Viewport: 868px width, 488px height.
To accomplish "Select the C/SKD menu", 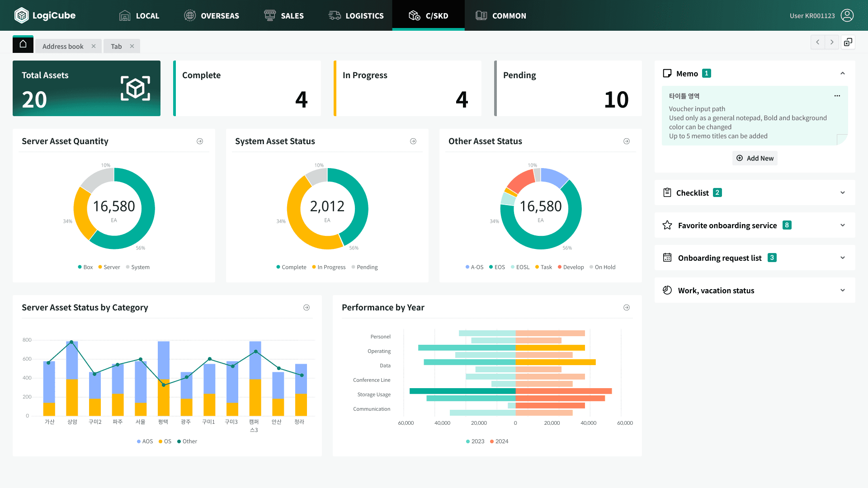I will [429, 16].
